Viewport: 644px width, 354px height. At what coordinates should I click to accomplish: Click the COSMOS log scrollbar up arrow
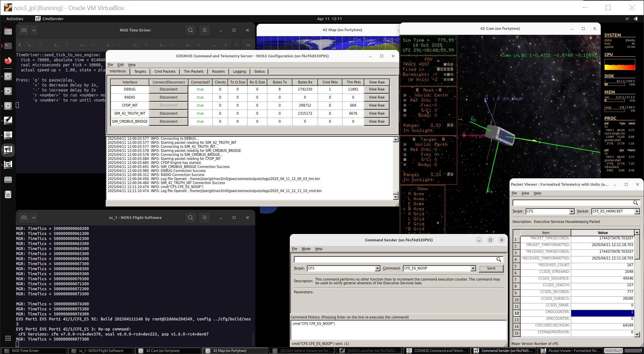tap(395, 139)
